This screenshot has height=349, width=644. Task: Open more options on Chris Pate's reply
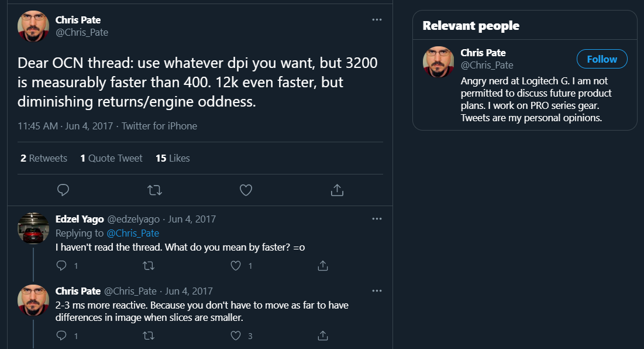pos(377,291)
